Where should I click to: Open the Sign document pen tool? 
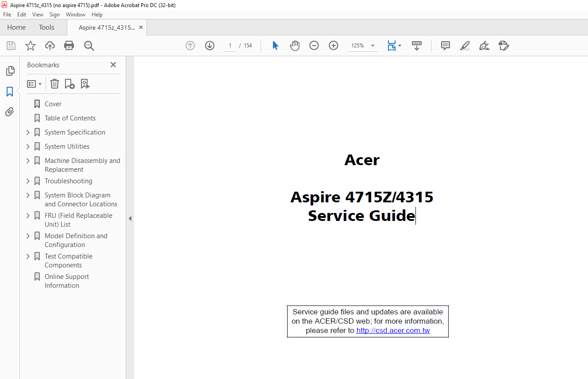pos(484,46)
